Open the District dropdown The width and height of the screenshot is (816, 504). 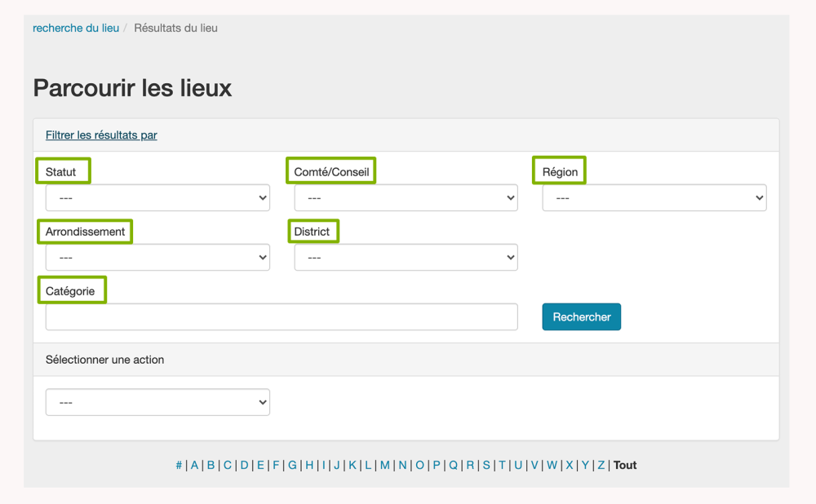[x=406, y=258]
